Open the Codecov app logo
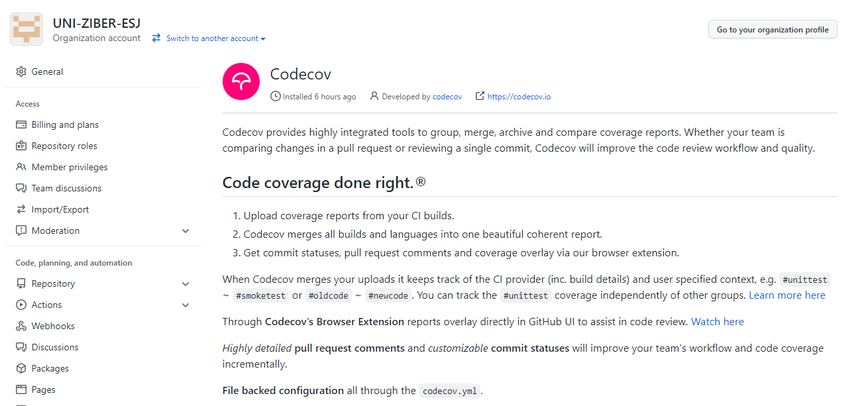This screenshot has height=406, width=868. (241, 81)
